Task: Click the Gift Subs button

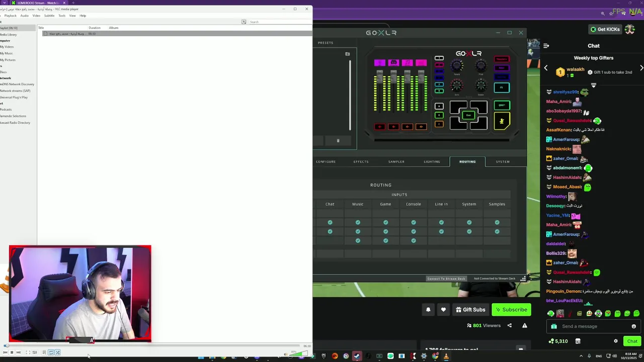Action: point(470,310)
